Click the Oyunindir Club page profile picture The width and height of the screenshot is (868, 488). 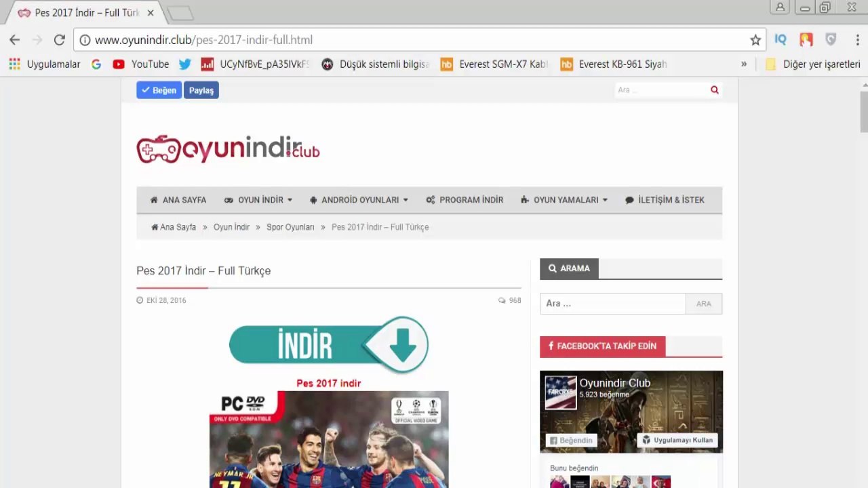(x=561, y=393)
